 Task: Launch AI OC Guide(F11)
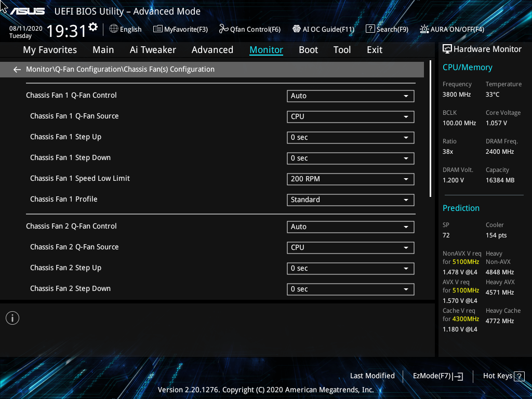[x=323, y=29]
